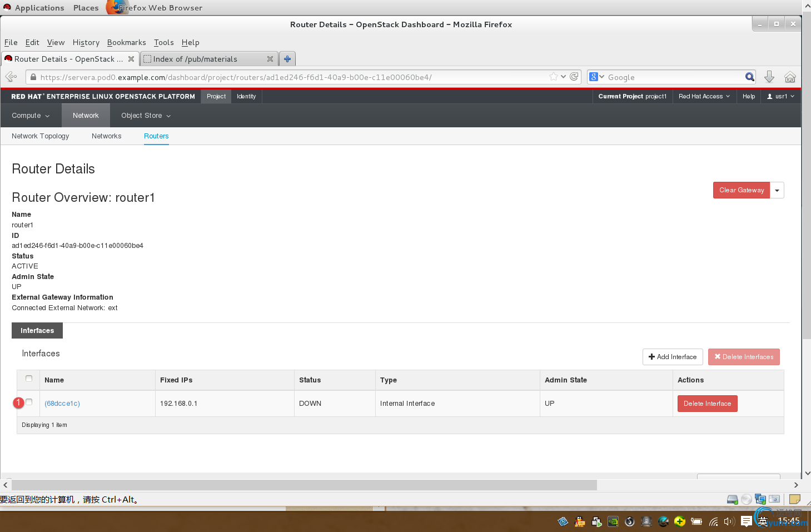
Task: Open the Edit menu
Action: (32, 42)
